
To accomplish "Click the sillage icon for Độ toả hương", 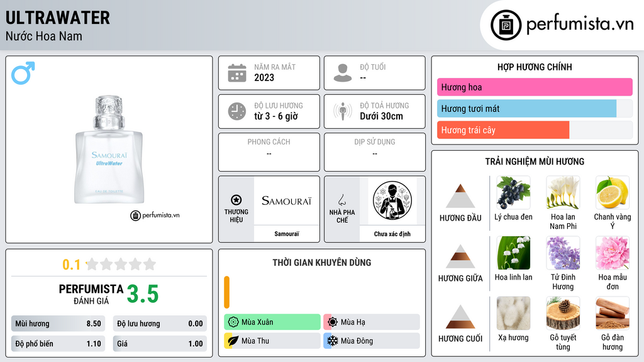I will 343,111.
